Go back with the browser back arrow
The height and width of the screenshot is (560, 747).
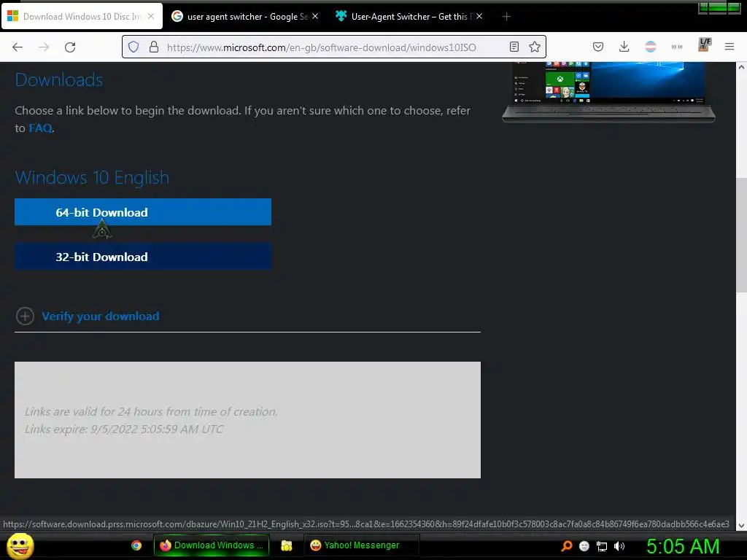[18, 47]
